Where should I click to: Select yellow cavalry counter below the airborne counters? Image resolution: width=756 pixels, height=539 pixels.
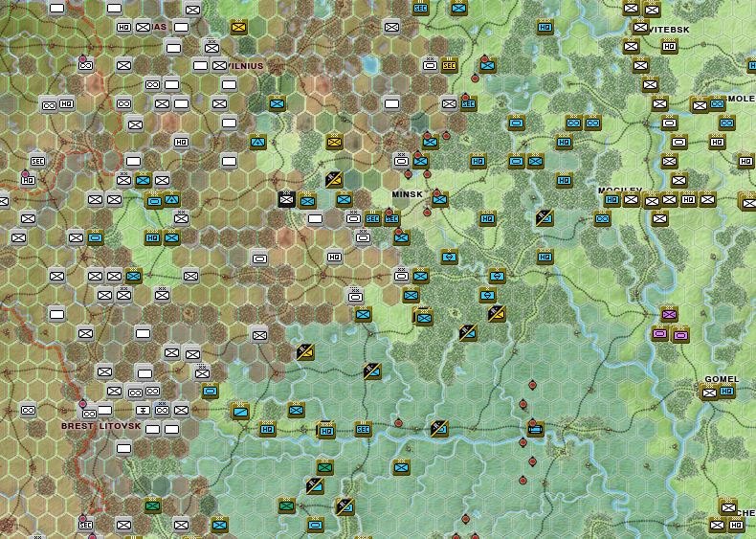[x=496, y=314]
